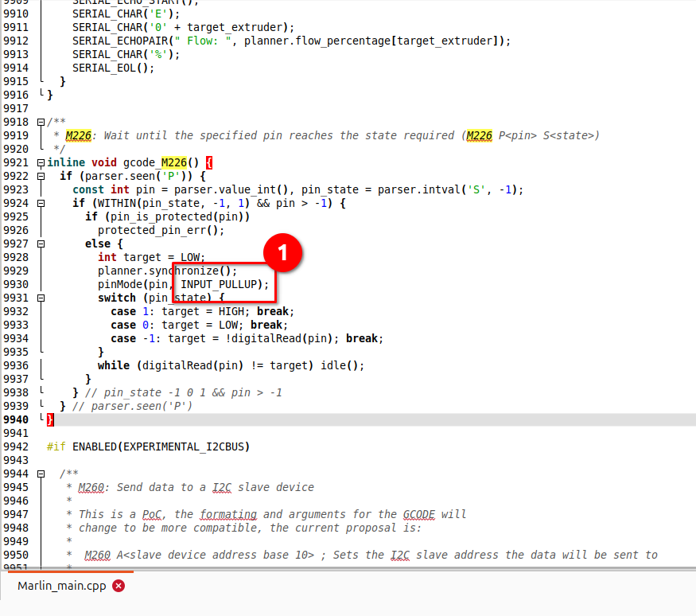Screen dimensions: 696x616
Task: Click the first highlighted M226 in the comment
Action: pos(78,135)
